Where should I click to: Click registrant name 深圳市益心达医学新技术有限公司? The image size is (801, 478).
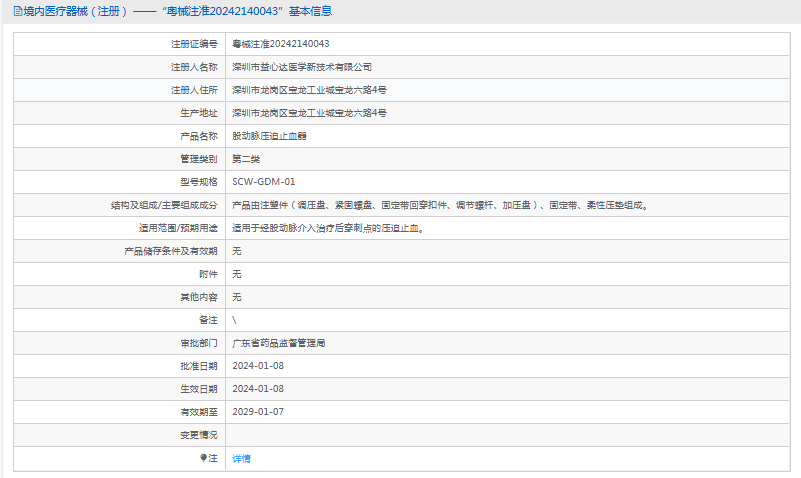pos(302,67)
